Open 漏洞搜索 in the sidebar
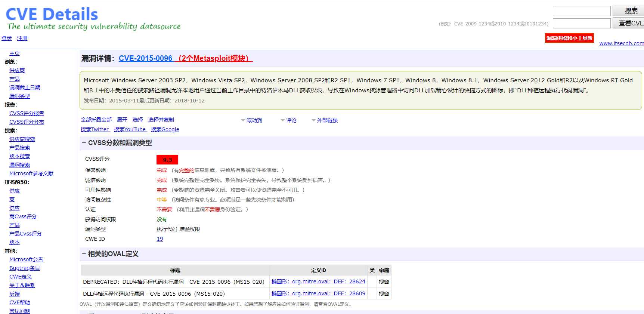Viewport: 644px width, 314px height. (x=19, y=165)
